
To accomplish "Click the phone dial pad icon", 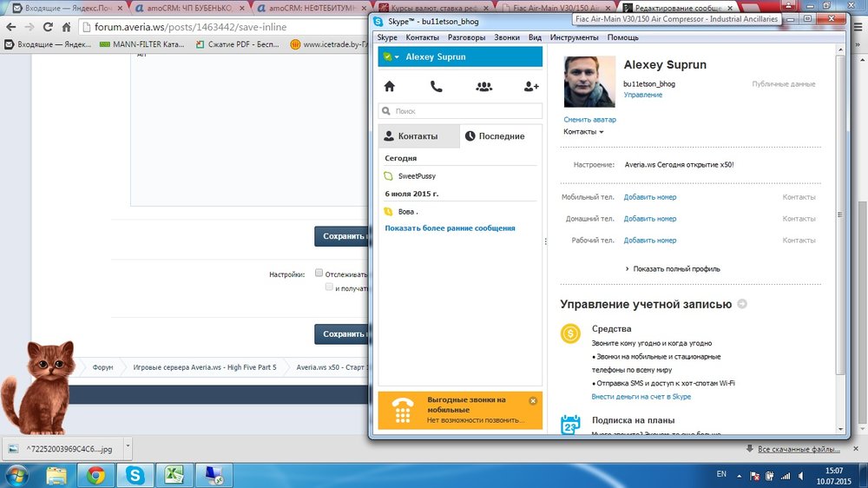I will (x=436, y=86).
